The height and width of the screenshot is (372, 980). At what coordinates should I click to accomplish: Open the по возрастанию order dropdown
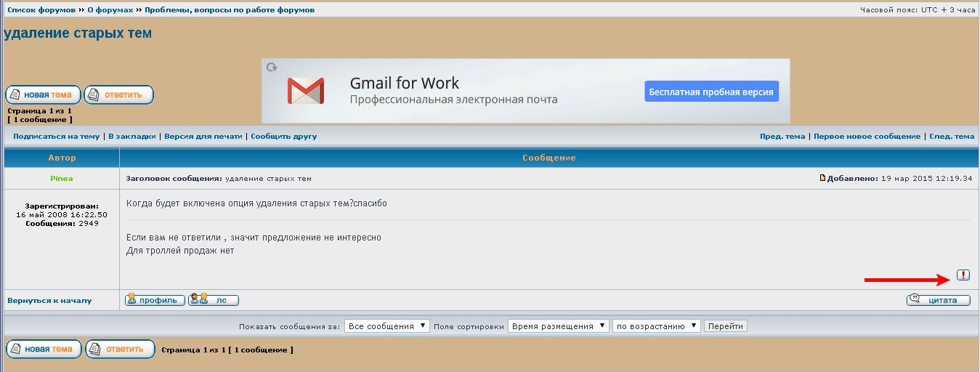click(656, 326)
